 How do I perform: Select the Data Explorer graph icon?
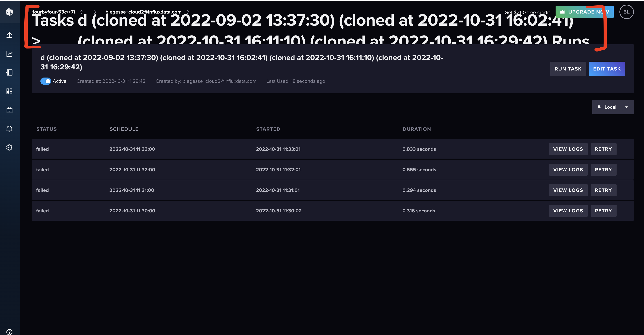click(x=10, y=54)
